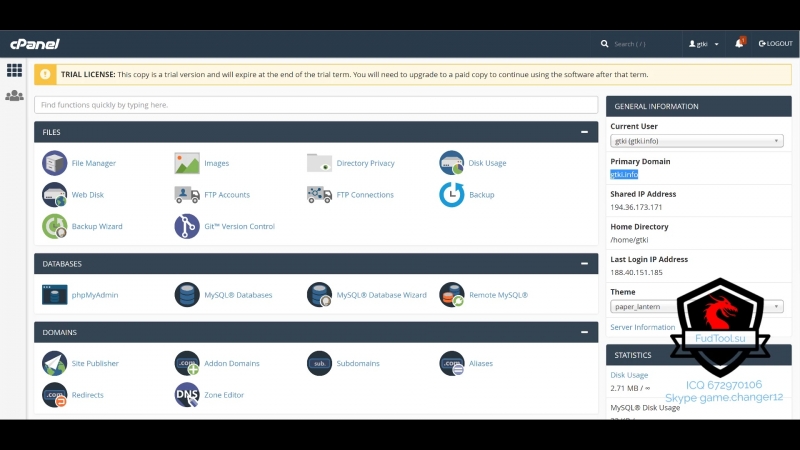Viewport: 800px width, 450px height.
Task: Open the File Manager icon
Action: point(55,163)
